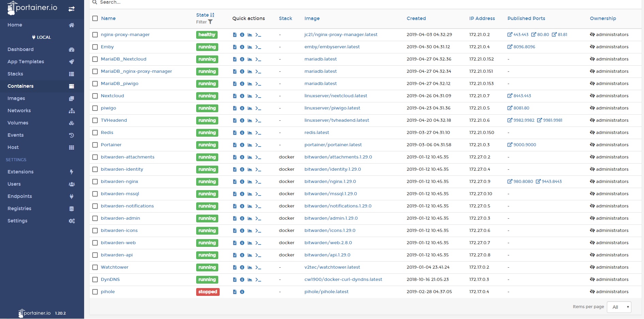The width and height of the screenshot is (644, 319).
Task: Open Networks in sidebar
Action: click(x=42, y=111)
